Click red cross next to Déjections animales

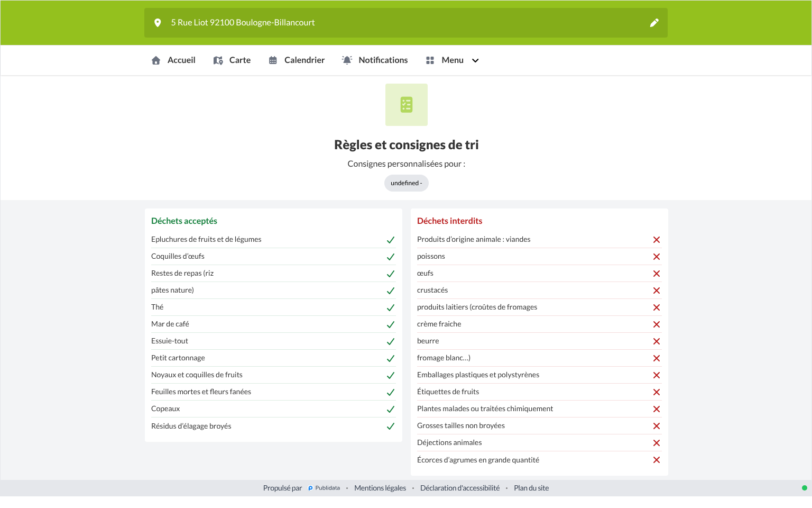pyautogui.click(x=657, y=443)
